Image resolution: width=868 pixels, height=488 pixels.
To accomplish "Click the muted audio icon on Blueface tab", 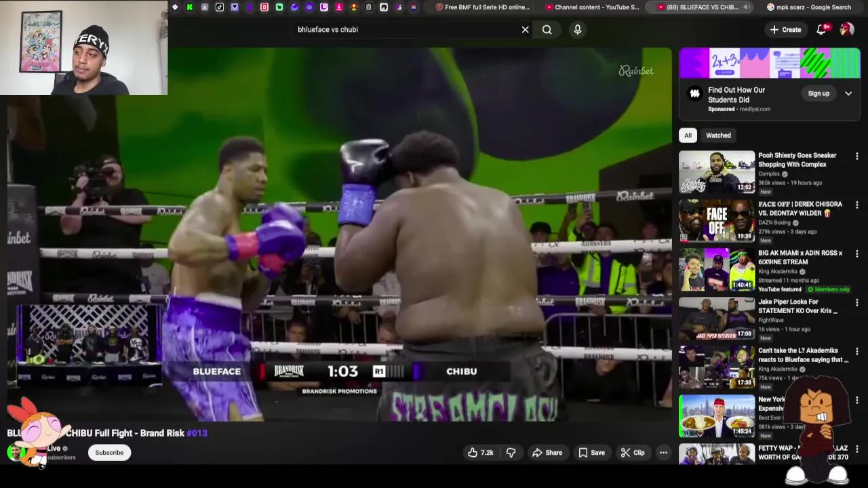I will pos(747,7).
